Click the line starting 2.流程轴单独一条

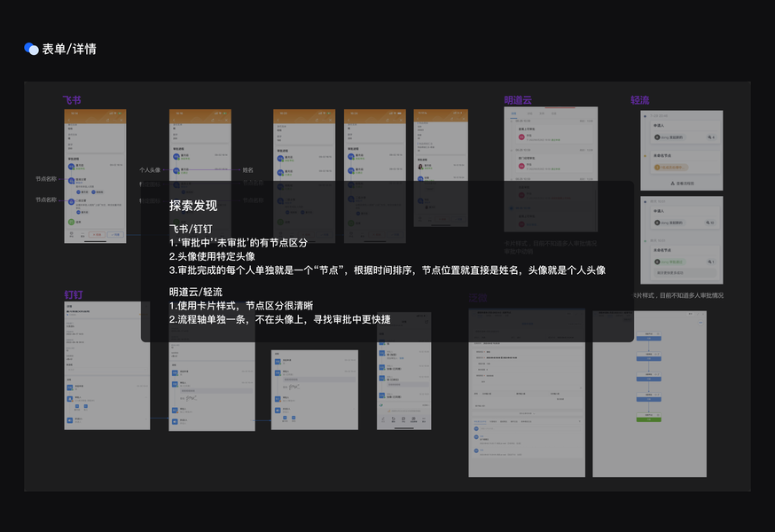279,319
